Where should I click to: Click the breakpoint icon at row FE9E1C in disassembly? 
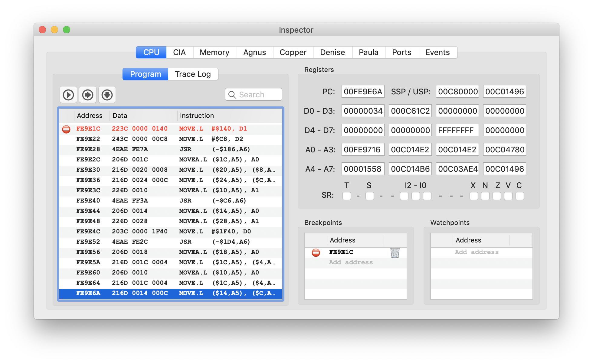pos(66,129)
